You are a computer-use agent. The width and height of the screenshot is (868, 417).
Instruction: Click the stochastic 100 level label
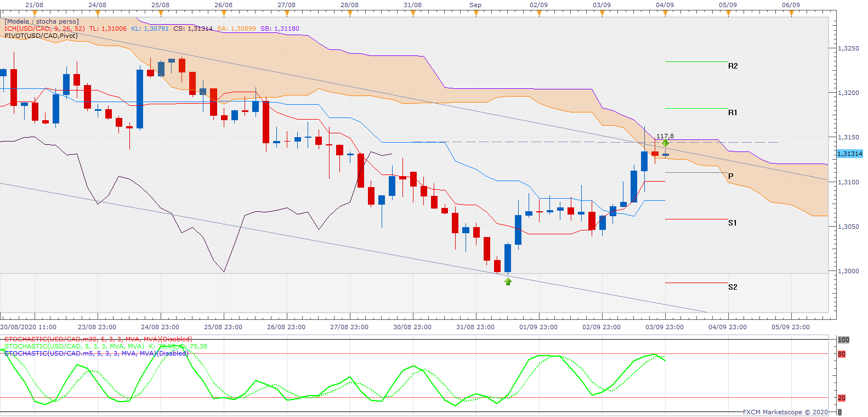[843, 340]
